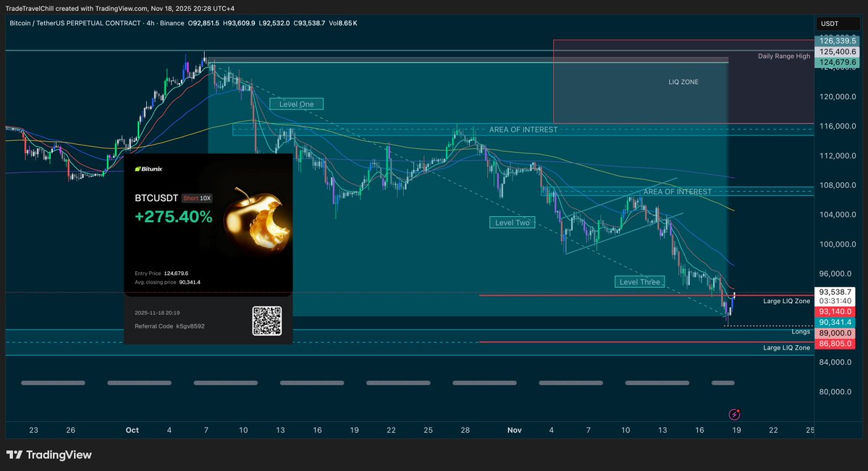
Task: Click the golden apple image on the trade card
Action: [x=258, y=220]
